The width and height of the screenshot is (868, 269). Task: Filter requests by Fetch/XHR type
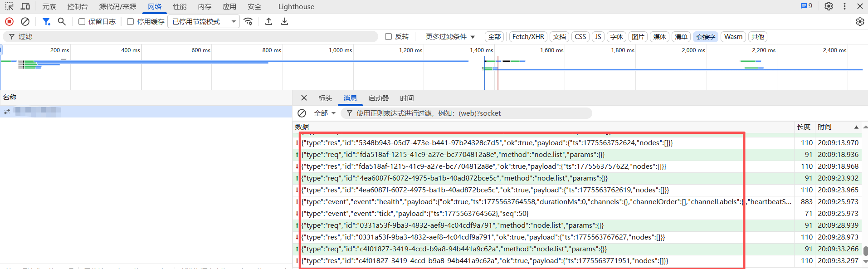528,37
